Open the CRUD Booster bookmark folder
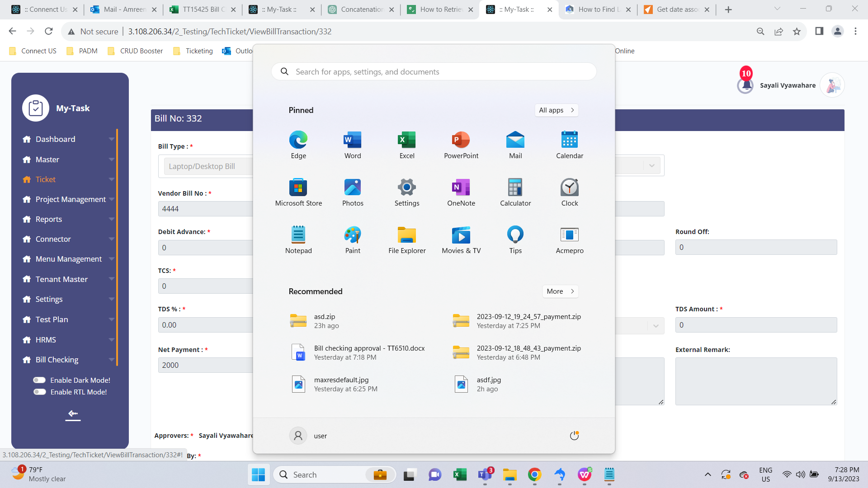The height and width of the screenshot is (488, 868). (135, 51)
